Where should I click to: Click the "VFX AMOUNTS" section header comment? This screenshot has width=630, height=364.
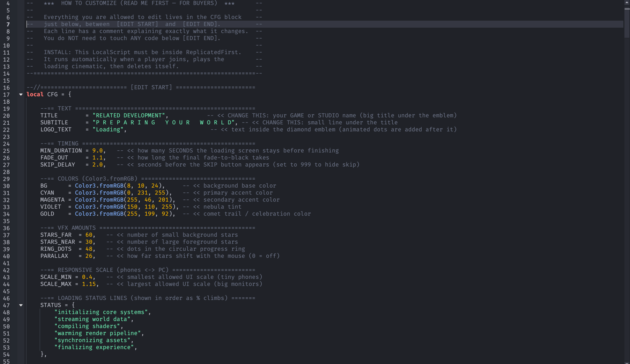(x=76, y=228)
